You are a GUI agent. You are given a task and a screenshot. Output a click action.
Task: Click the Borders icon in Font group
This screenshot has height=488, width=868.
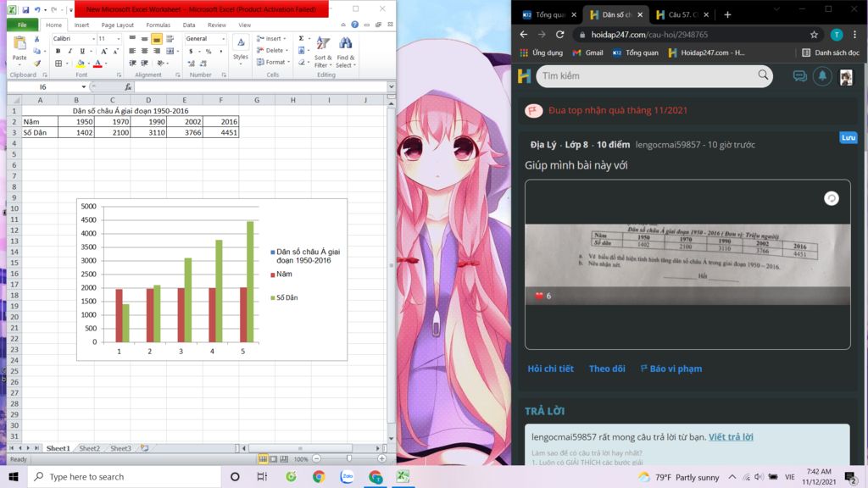click(x=58, y=64)
